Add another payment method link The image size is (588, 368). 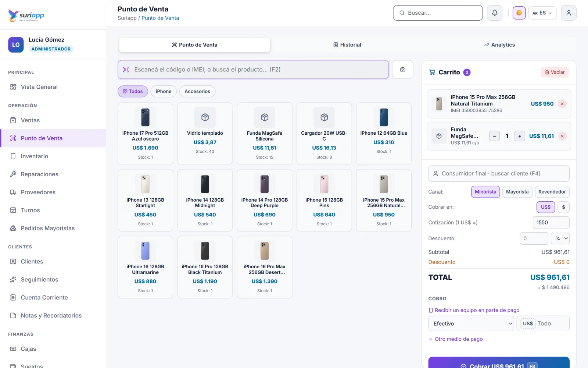tap(456, 339)
